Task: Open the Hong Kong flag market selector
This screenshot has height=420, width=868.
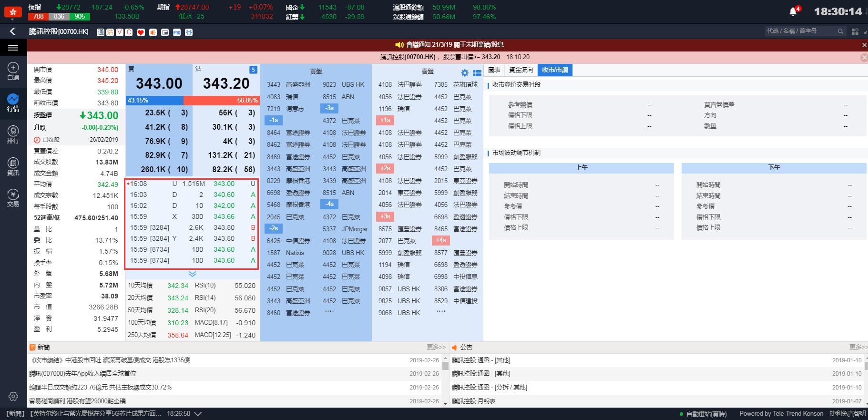Action: [13, 12]
